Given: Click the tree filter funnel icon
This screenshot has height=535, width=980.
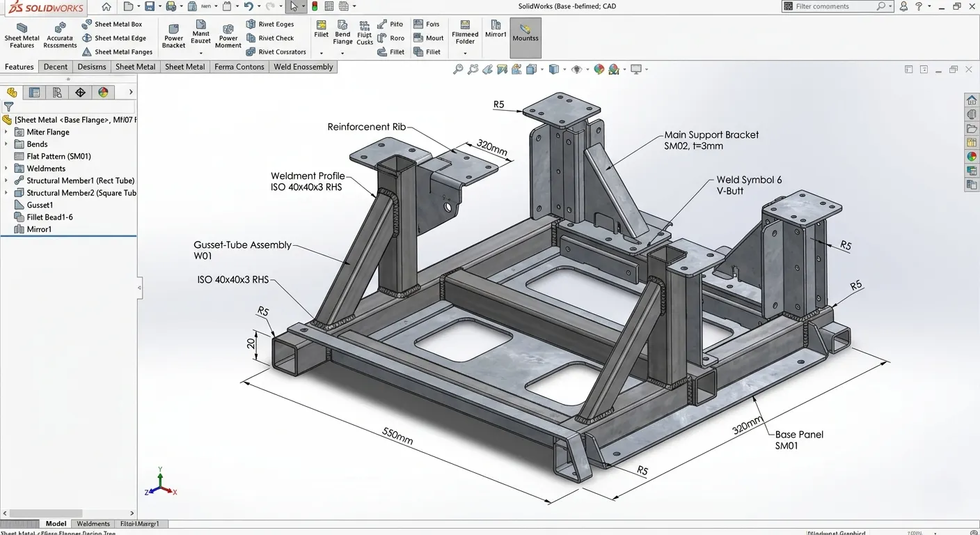Looking at the screenshot, I should [x=8, y=107].
